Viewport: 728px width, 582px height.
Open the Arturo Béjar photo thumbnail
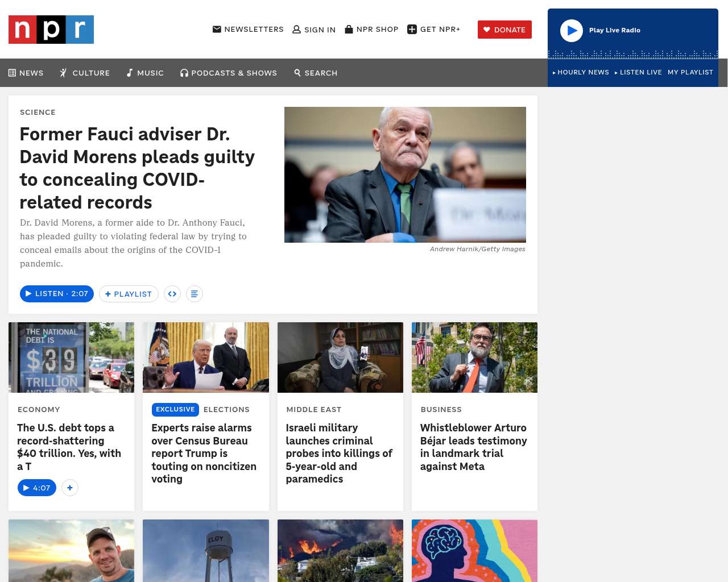pyautogui.click(x=474, y=357)
